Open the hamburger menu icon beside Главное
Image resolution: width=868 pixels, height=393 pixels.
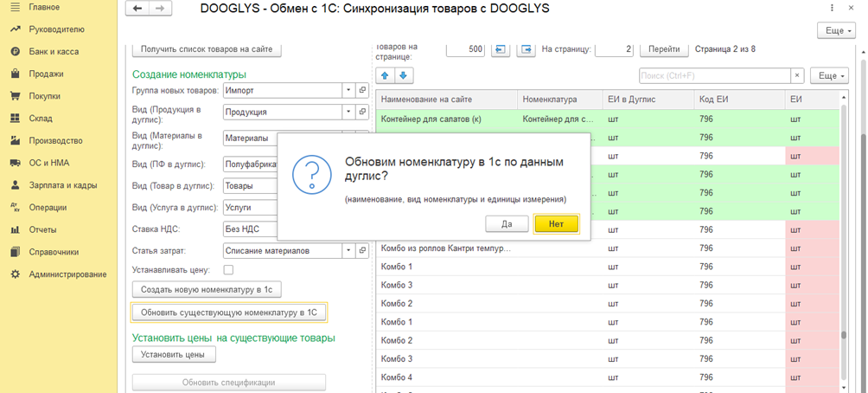click(16, 7)
